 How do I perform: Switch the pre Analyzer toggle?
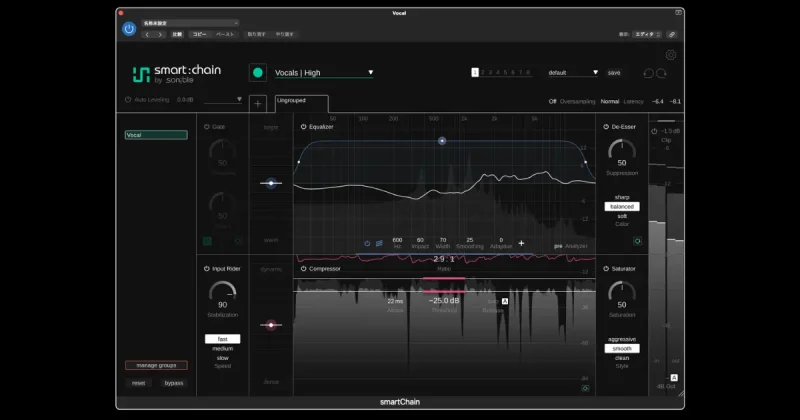[x=558, y=246]
